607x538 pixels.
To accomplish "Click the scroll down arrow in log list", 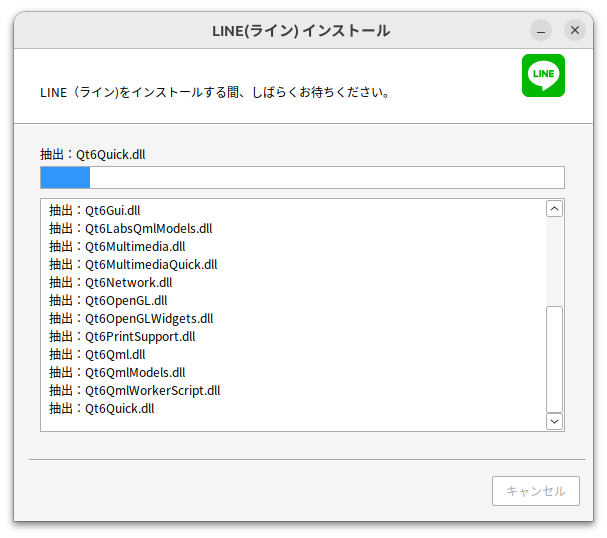I will [554, 421].
